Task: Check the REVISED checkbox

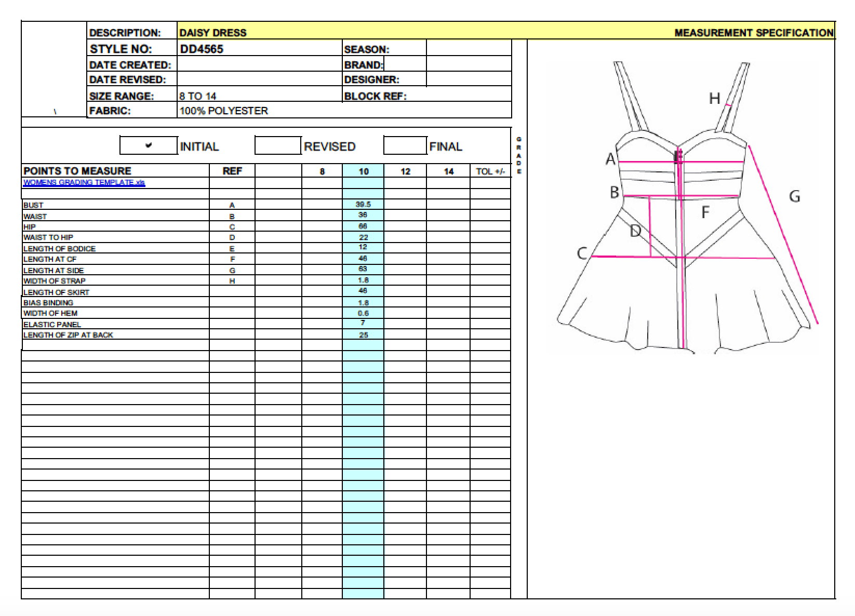Action: click(278, 146)
